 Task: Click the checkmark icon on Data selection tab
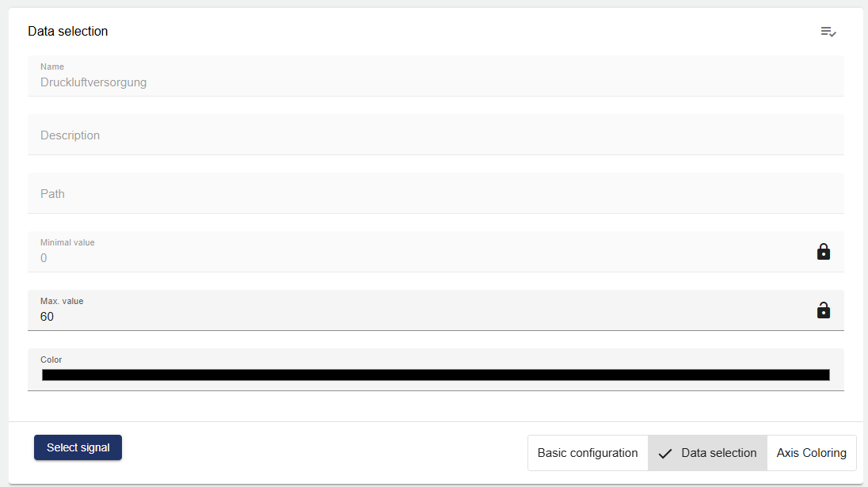point(665,454)
